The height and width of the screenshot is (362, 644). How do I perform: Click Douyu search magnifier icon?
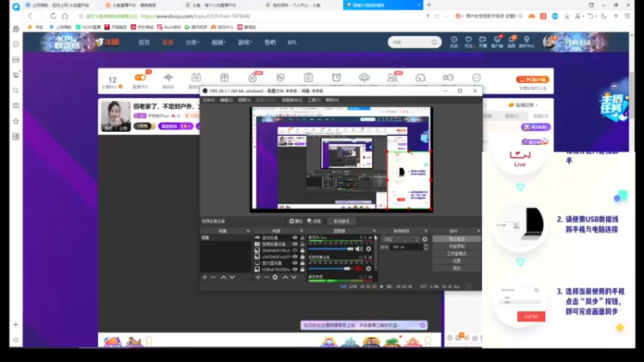[434, 43]
